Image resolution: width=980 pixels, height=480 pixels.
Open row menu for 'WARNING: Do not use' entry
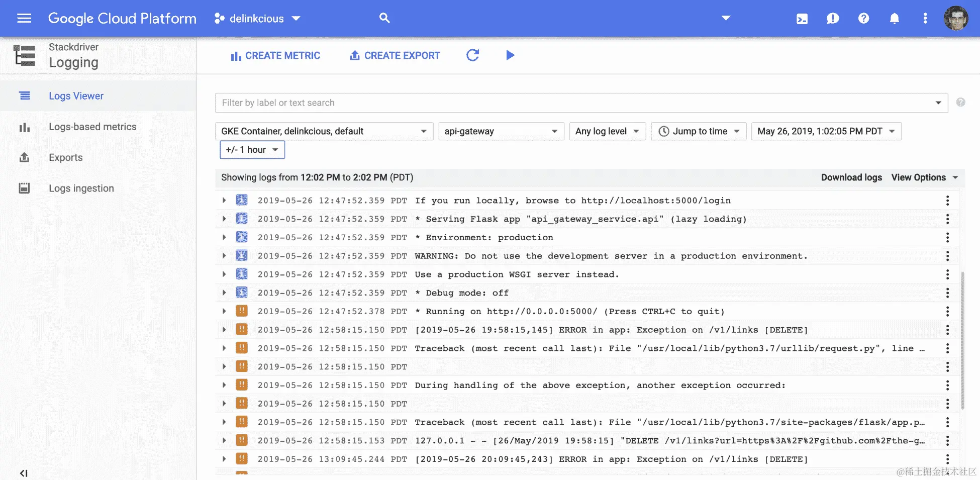(947, 256)
